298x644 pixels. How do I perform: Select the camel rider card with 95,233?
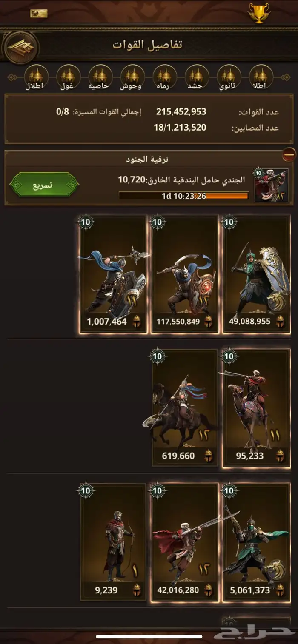click(256, 408)
